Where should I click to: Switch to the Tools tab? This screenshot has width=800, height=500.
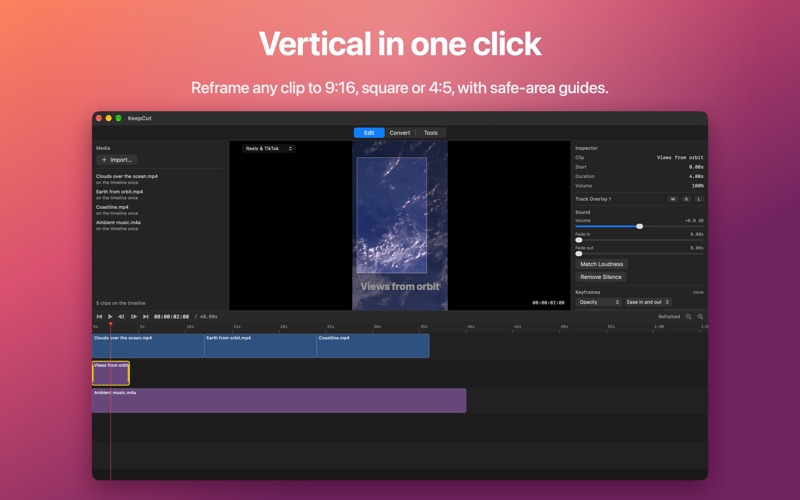[431, 133]
